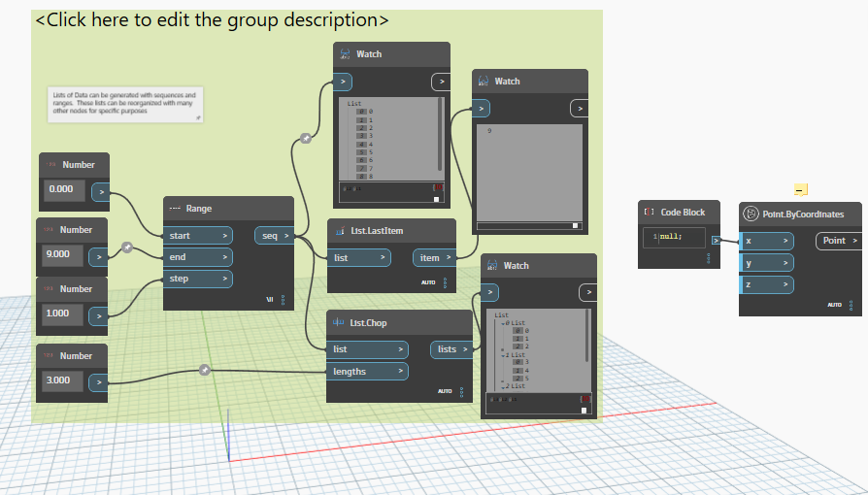Click the Number field showing 0.000
This screenshot has width=868, height=495.
click(x=65, y=190)
